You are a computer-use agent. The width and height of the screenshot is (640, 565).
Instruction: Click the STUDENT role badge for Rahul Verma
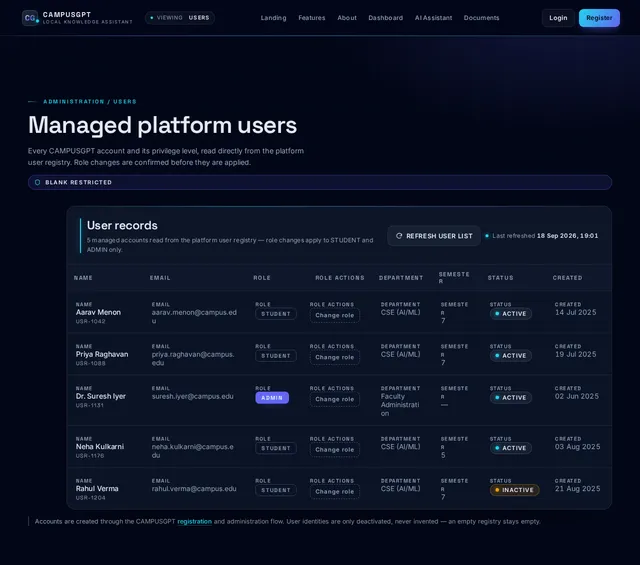[276, 490]
